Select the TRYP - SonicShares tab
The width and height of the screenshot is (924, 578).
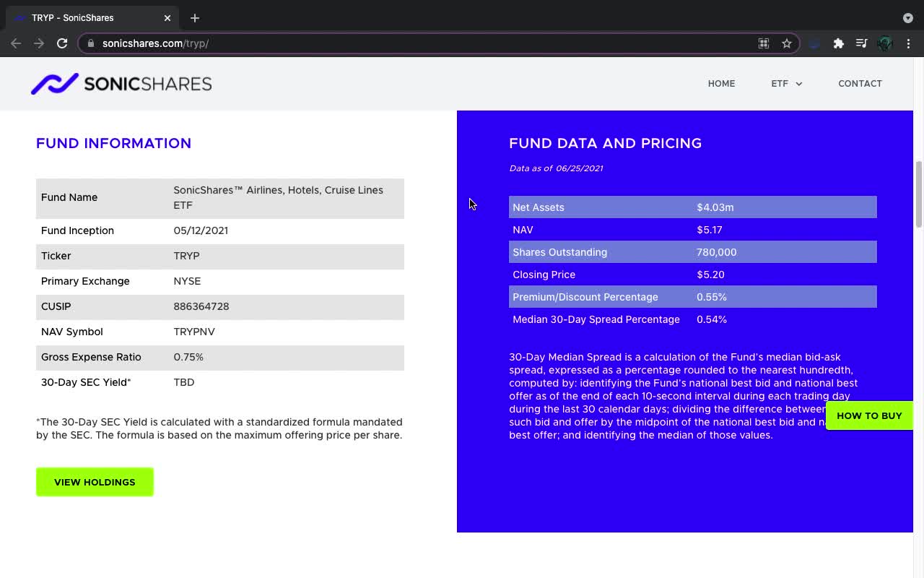[92, 17]
